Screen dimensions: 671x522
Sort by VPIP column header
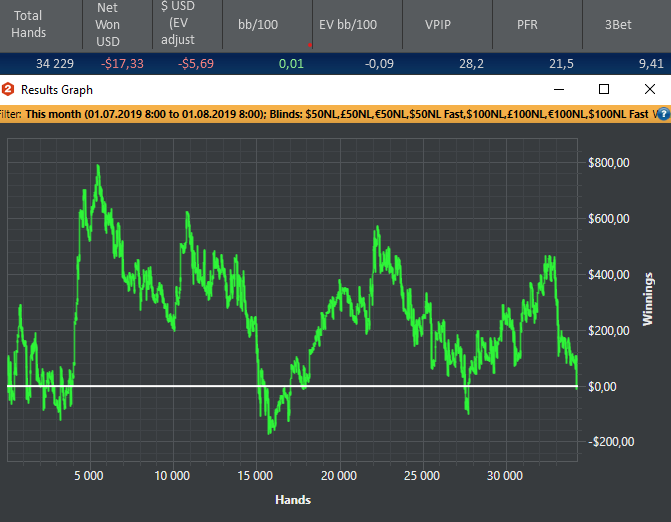(447, 24)
